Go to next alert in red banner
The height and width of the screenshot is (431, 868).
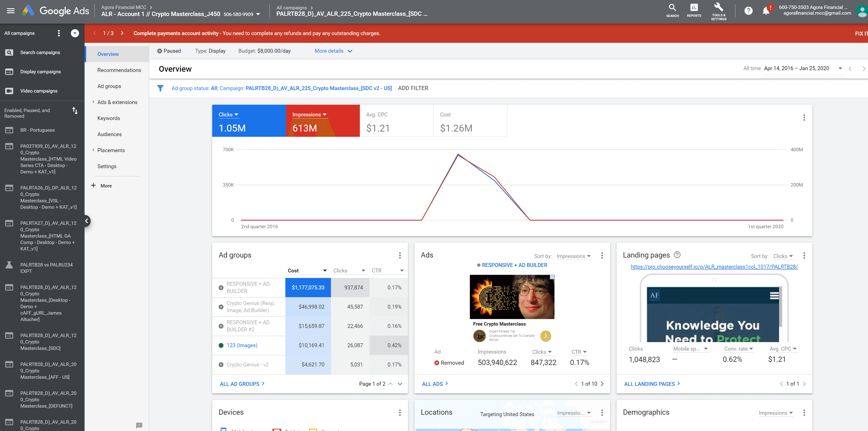(122, 33)
